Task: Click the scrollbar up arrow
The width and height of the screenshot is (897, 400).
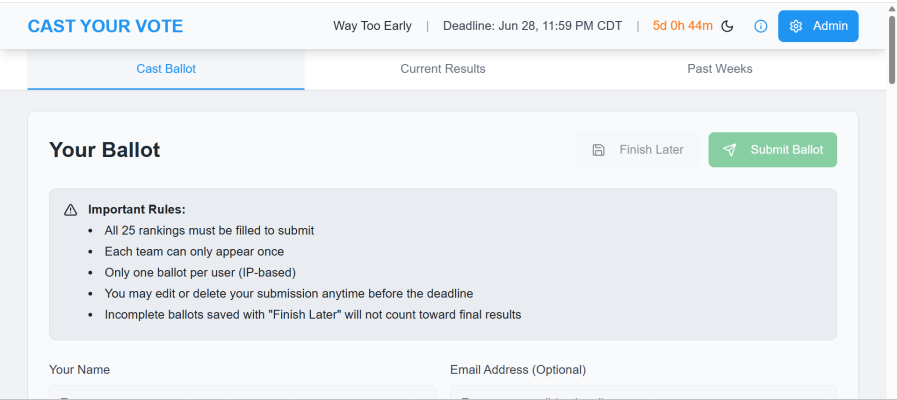Action: pos(892,6)
